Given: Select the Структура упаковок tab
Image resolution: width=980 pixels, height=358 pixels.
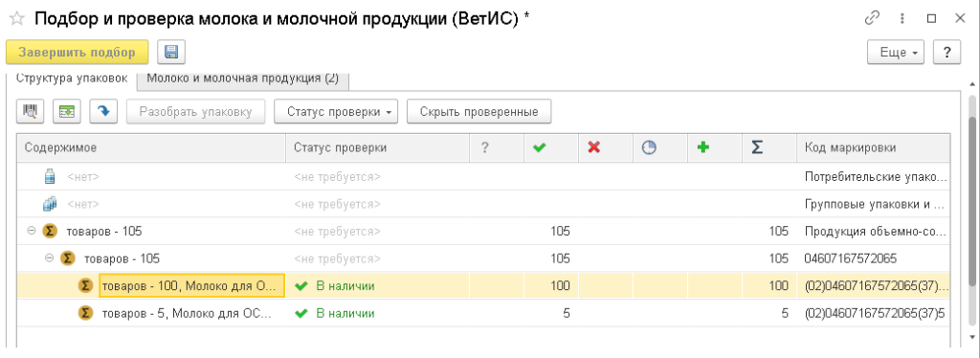Looking at the screenshot, I should click(x=72, y=79).
